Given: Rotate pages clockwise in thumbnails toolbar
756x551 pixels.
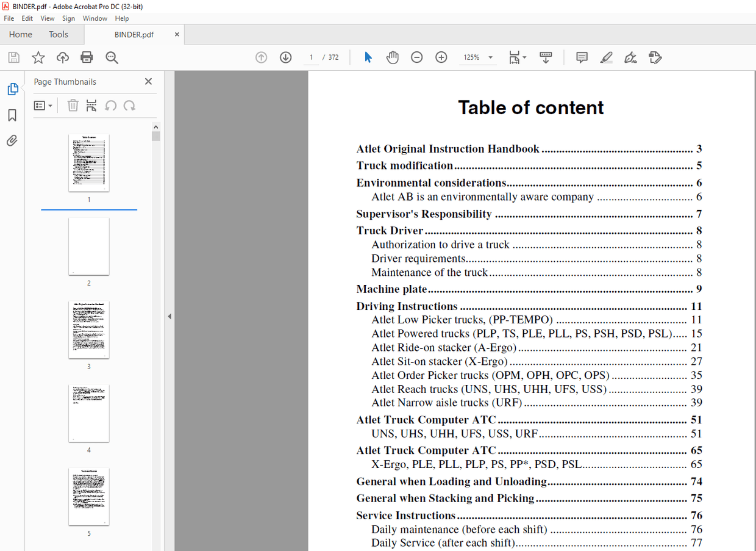Looking at the screenshot, I should click(x=129, y=105).
